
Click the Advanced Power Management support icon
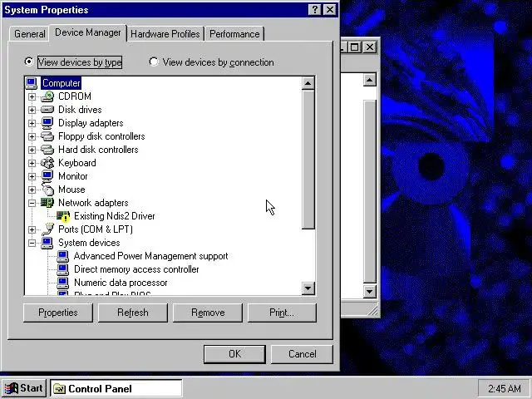63,256
